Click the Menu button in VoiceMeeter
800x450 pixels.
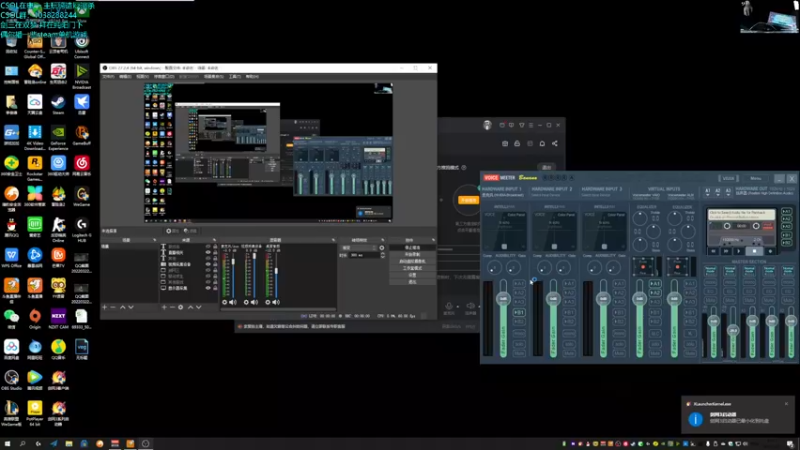755,179
